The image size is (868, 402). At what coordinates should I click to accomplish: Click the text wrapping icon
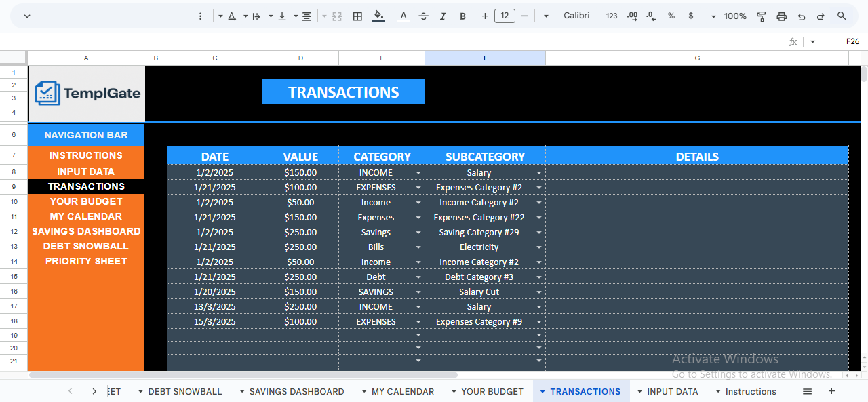point(256,16)
